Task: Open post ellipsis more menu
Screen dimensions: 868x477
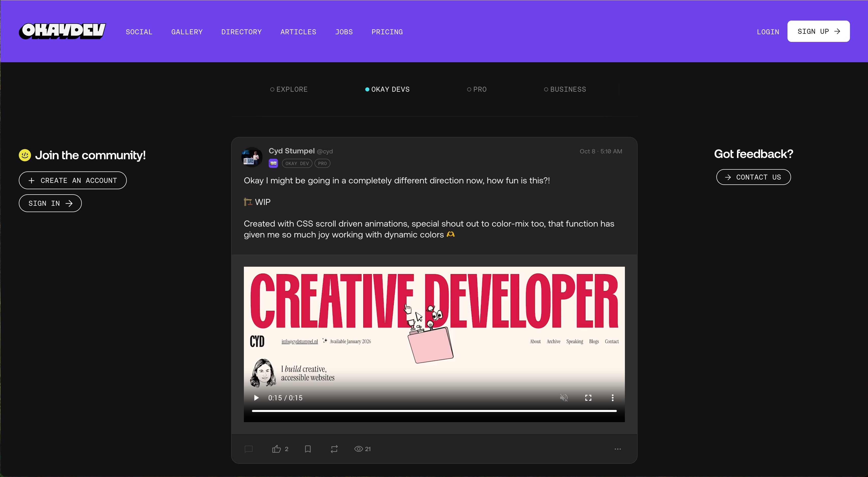Action: (617, 449)
